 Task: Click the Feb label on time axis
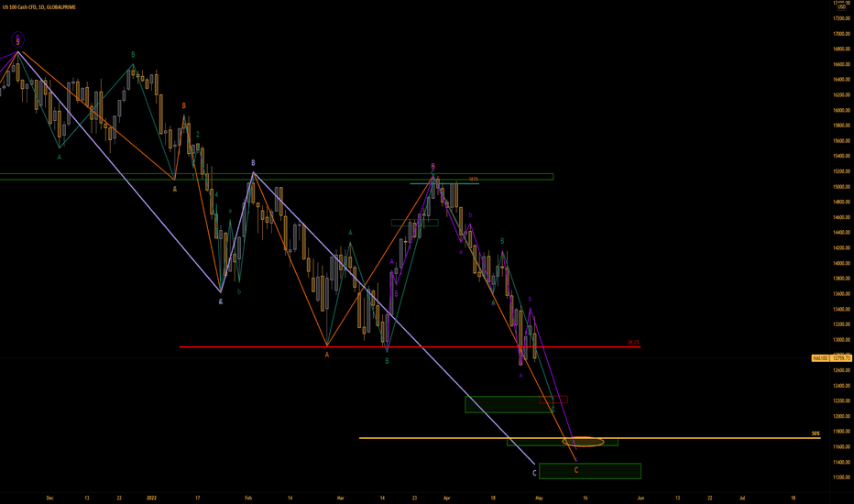coord(248,498)
